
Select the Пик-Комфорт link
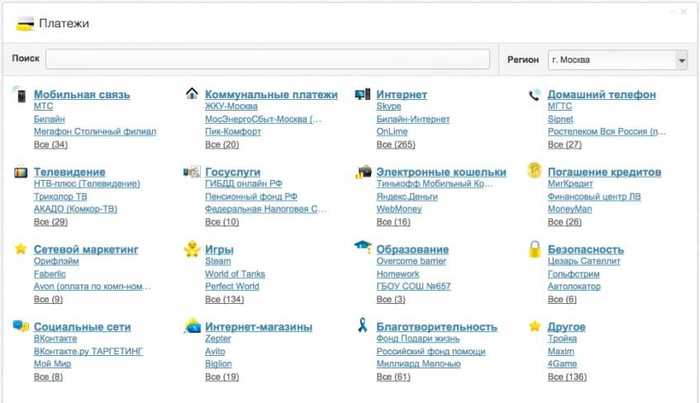point(233,132)
